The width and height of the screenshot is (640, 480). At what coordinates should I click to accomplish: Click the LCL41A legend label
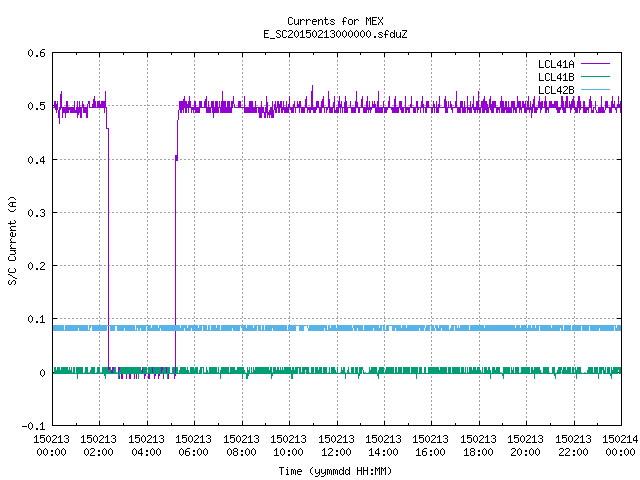[556, 64]
